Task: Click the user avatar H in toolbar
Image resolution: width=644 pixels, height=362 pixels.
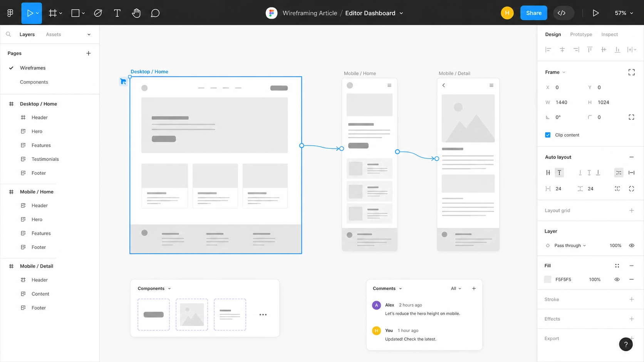Action: [507, 13]
